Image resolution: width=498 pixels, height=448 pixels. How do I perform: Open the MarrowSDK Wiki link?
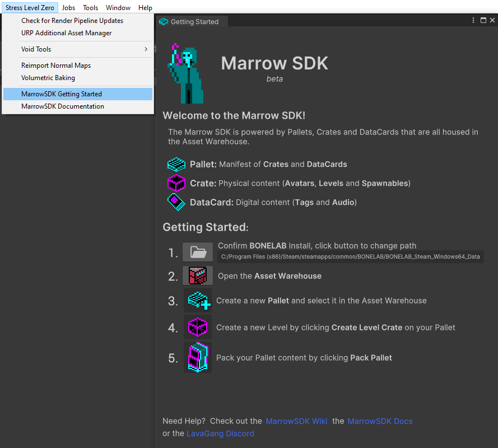[296, 421]
